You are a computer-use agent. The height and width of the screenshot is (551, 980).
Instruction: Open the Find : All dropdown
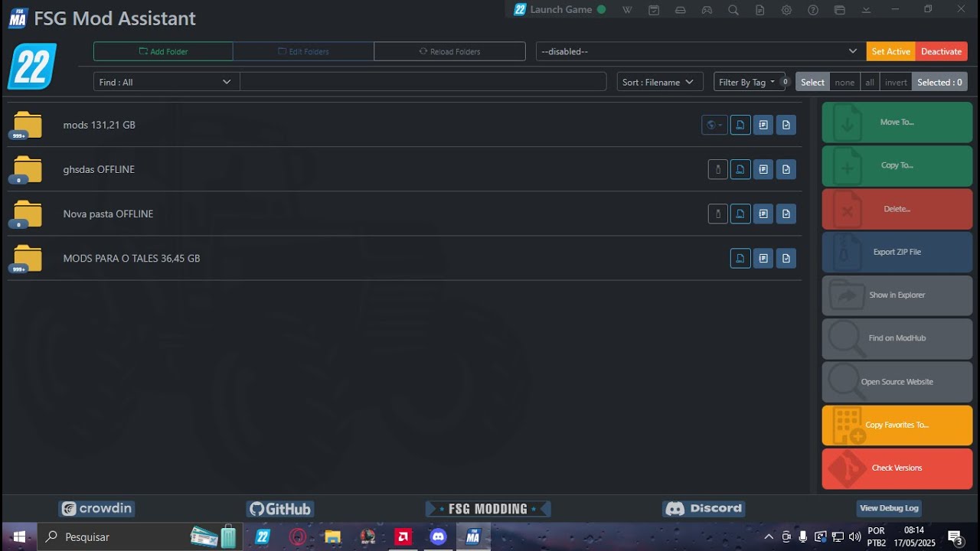pyautogui.click(x=166, y=82)
